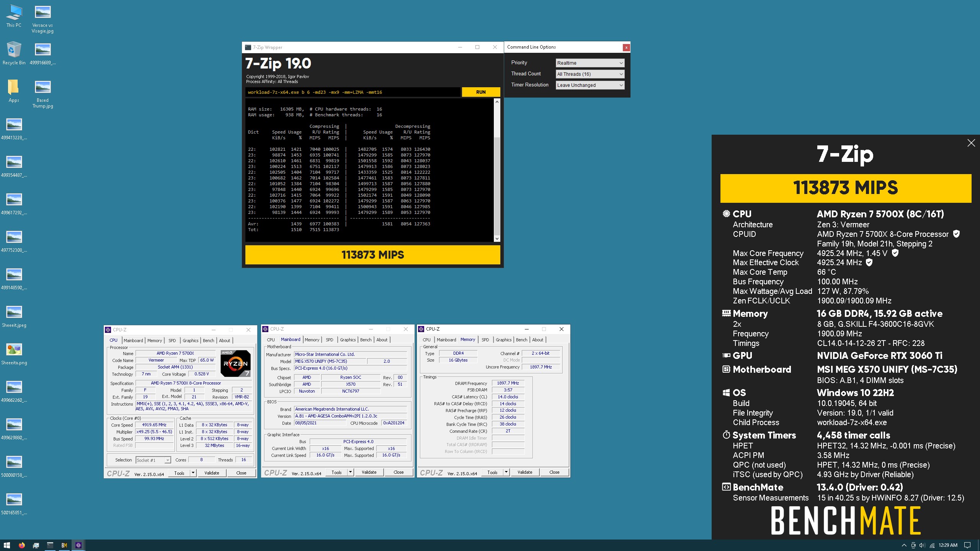Click the RUN button in 7-Zip Wrapper

click(x=481, y=92)
